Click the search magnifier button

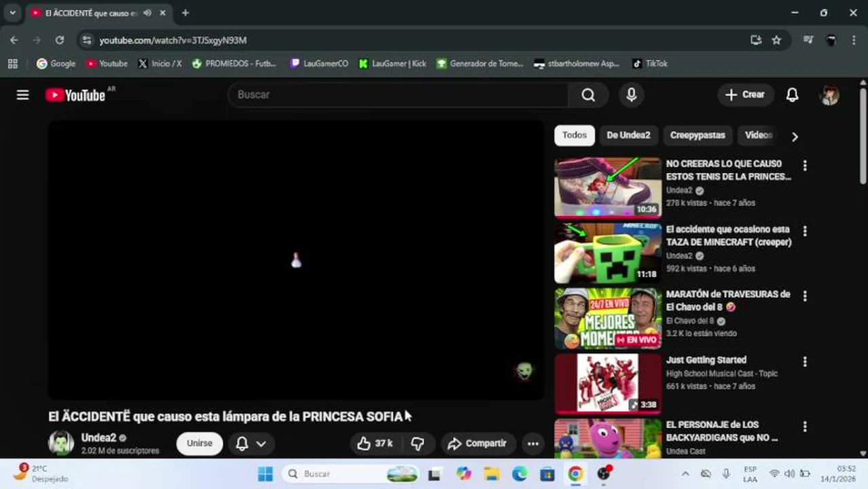(588, 95)
